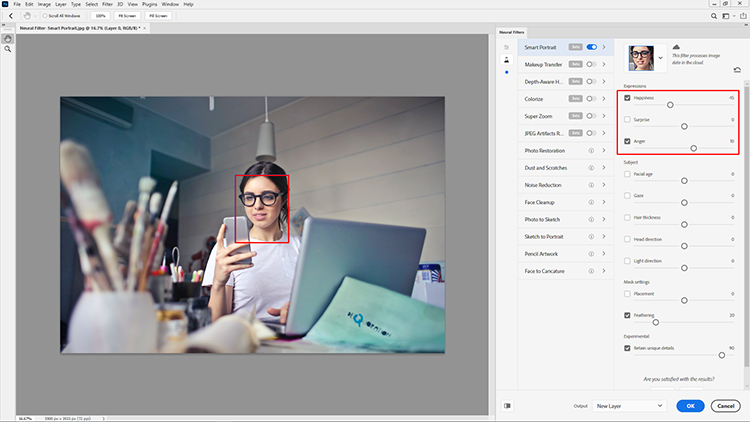Check the Hair thickness checkbox
The image size is (750, 422).
pos(627,218)
